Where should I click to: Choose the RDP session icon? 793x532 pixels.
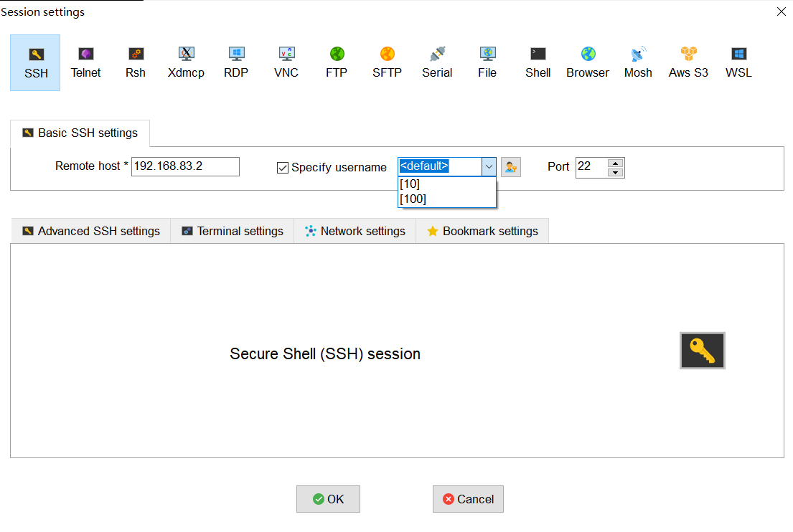(x=236, y=62)
